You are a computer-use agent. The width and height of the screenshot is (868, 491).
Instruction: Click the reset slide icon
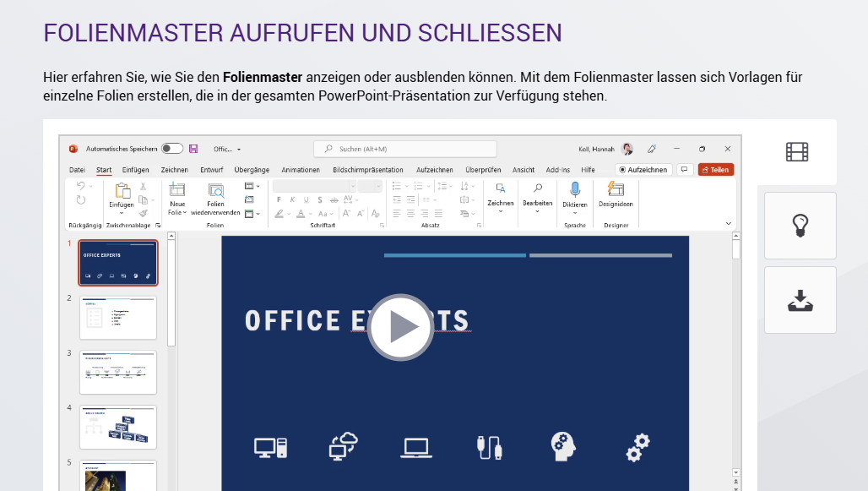pyautogui.click(x=249, y=199)
